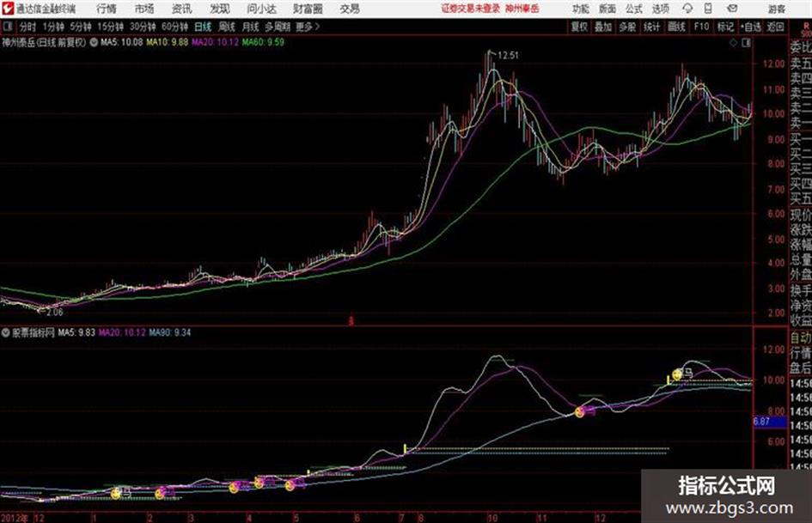Viewport: 812px width, 523px height.
Task: Click the 复权 toolbar button
Action: (x=579, y=27)
